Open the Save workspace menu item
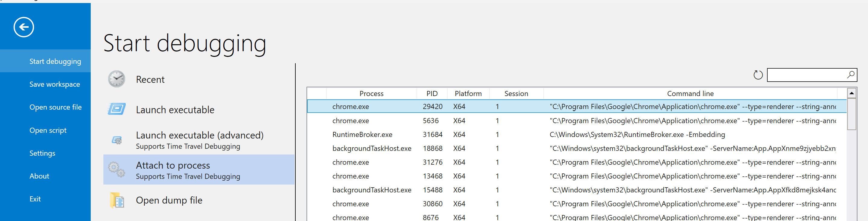This screenshot has width=868, height=221. [55, 84]
